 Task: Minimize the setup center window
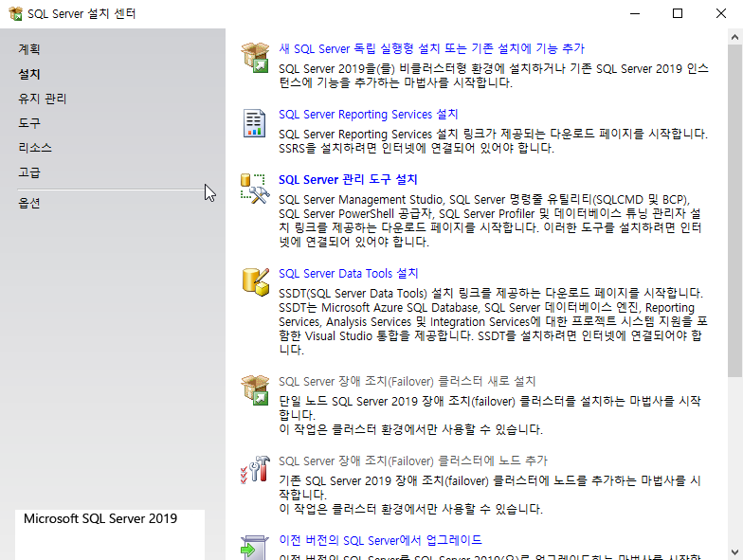tap(635, 13)
